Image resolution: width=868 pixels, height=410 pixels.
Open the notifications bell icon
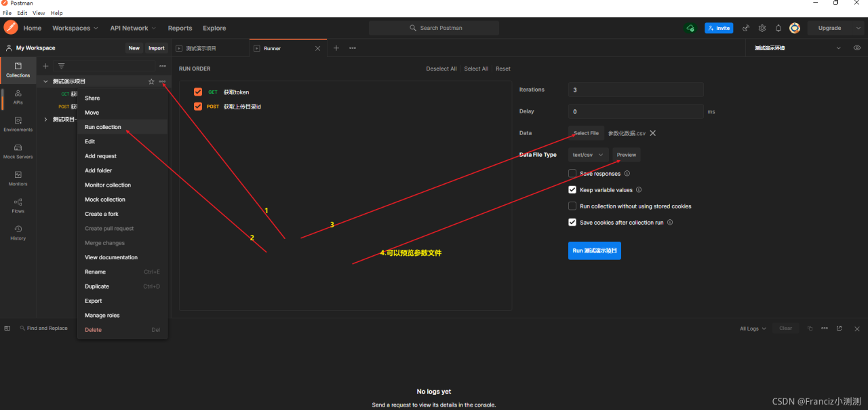click(x=778, y=28)
